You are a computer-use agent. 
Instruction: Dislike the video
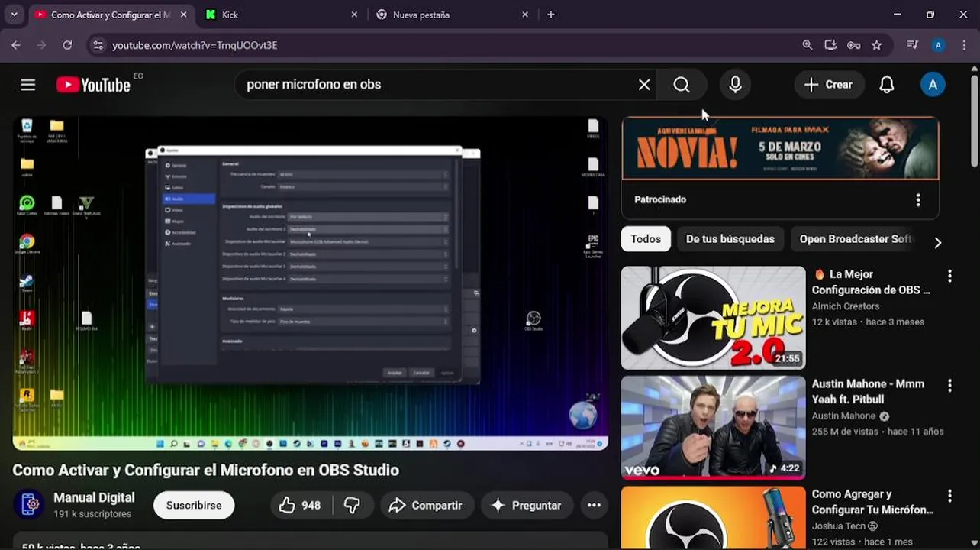[x=352, y=505]
